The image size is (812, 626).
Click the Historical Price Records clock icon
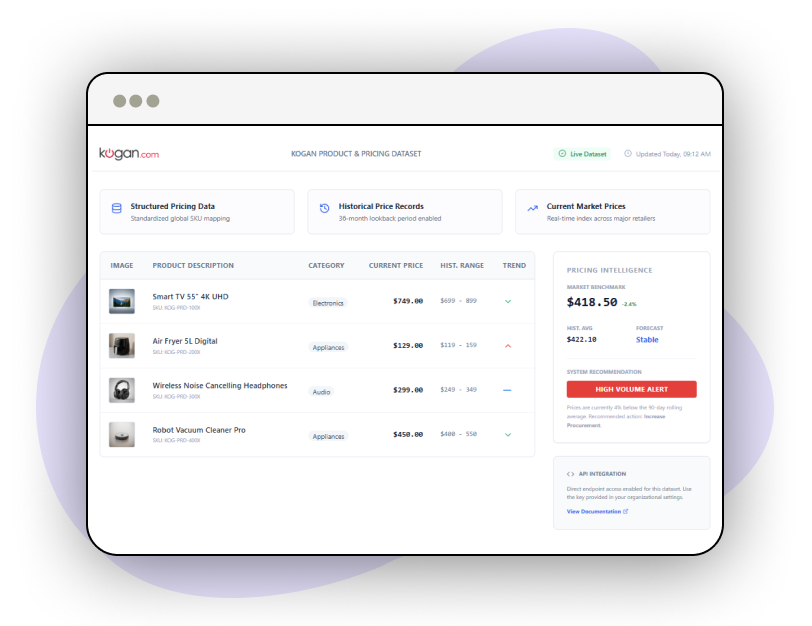(324, 208)
